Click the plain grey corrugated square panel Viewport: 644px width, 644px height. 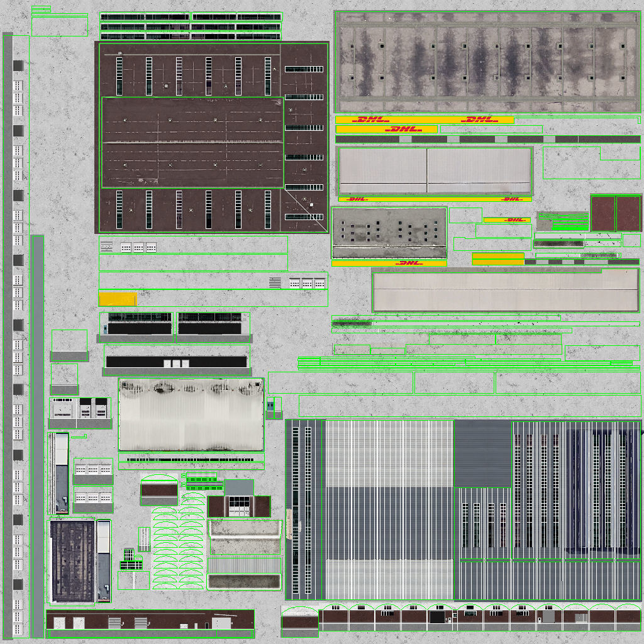[x=482, y=454]
